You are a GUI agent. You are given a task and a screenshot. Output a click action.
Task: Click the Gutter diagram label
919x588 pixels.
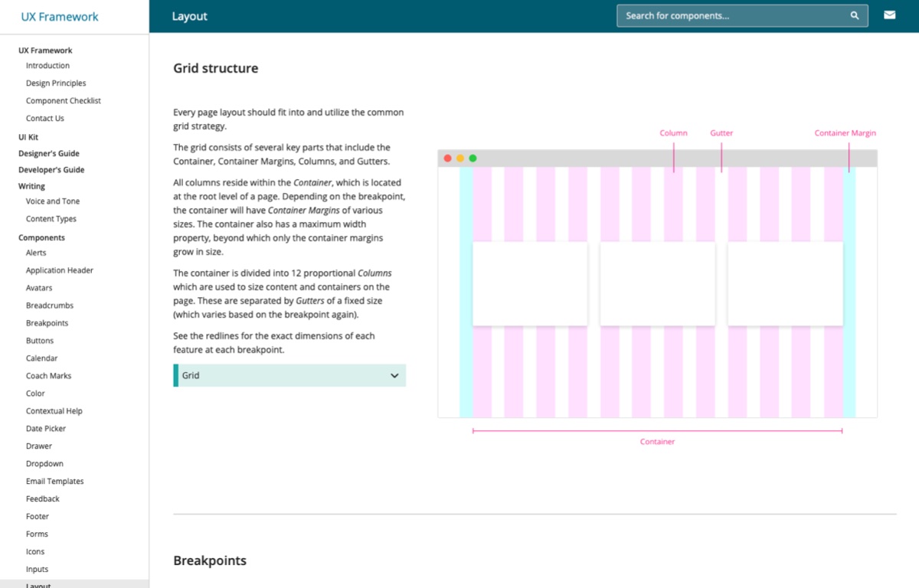coord(721,133)
